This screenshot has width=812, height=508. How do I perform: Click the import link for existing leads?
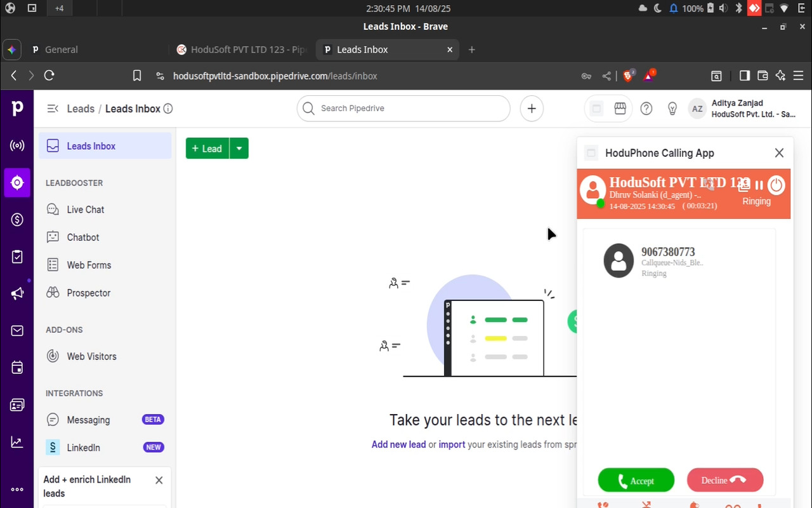point(452,444)
